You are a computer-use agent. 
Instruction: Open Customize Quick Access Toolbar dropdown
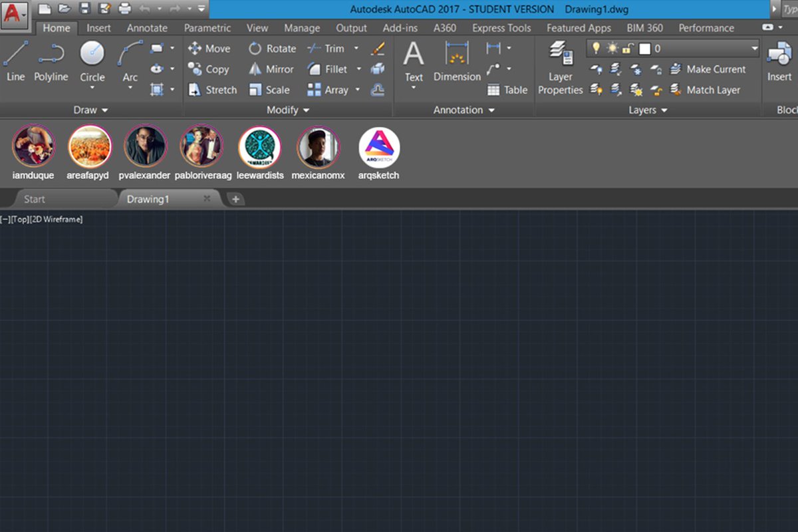tap(201, 9)
